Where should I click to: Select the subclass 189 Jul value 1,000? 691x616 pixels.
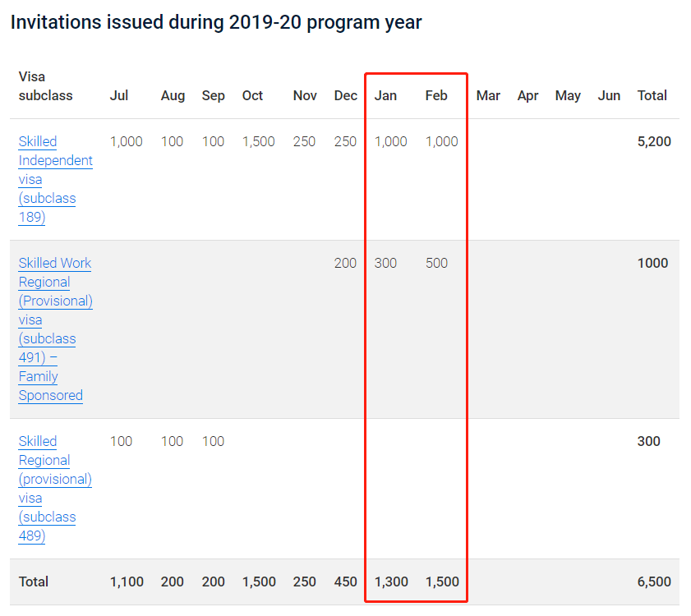pos(126,141)
